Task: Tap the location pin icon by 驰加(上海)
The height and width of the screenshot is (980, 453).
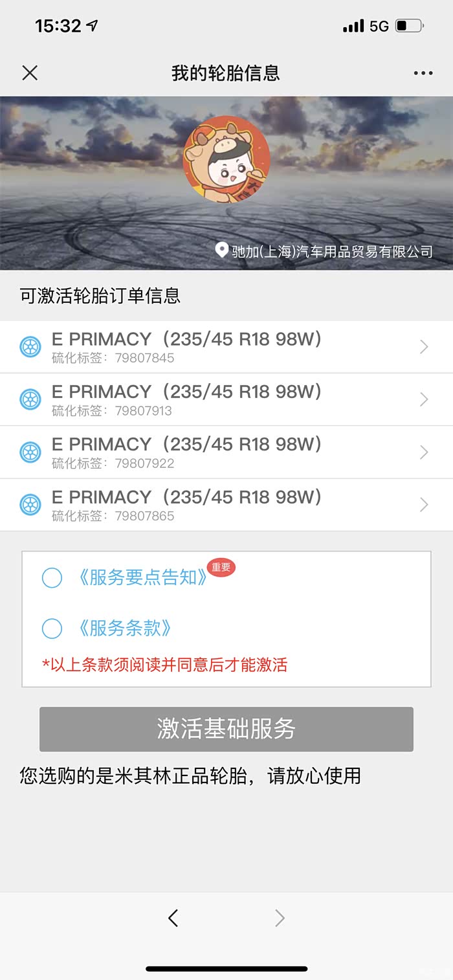Action: click(x=222, y=251)
